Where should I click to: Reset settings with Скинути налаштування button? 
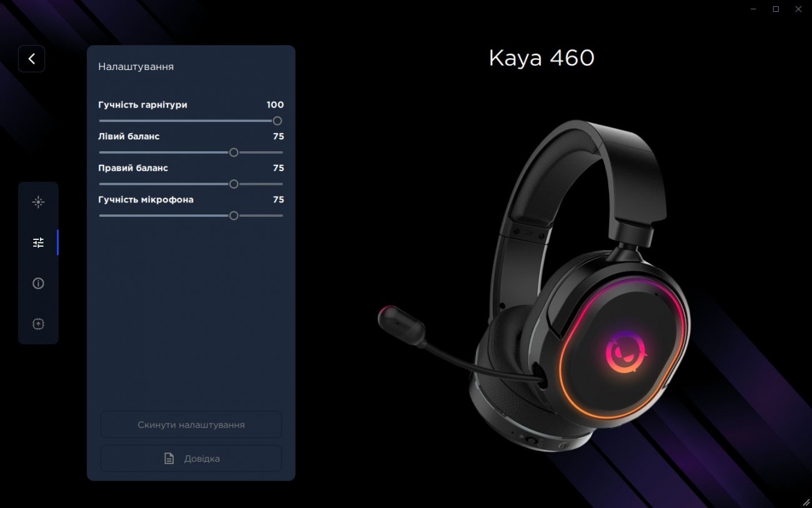point(191,425)
